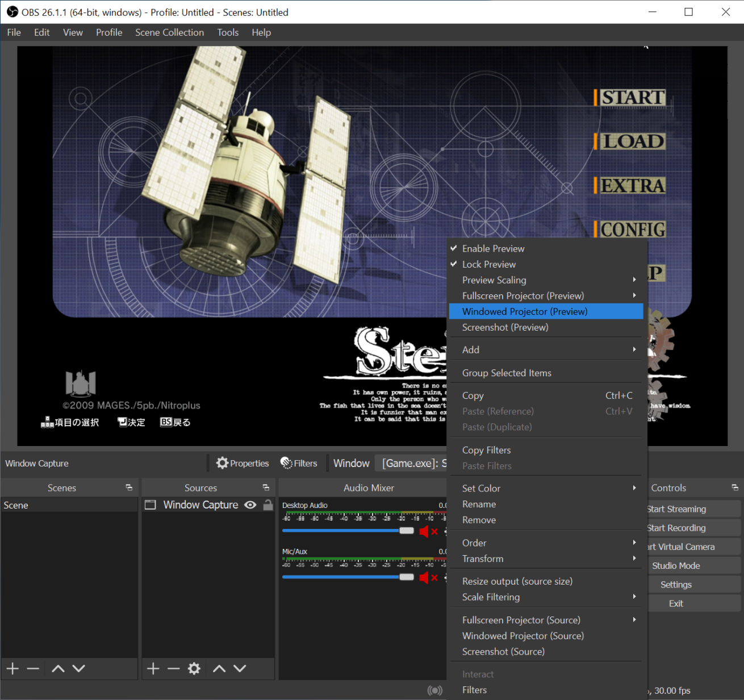
Task: Select Filters at bottom of context menu
Action: pyautogui.click(x=546, y=690)
